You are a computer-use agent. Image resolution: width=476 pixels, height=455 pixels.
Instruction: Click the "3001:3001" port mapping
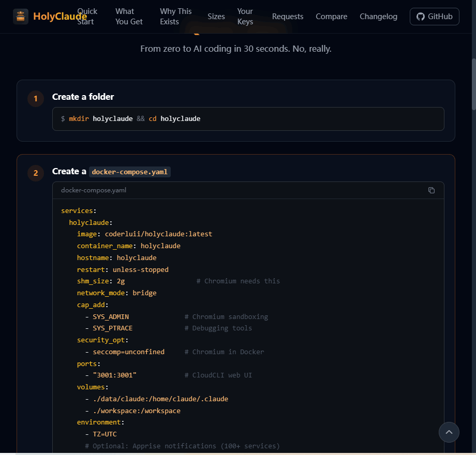click(x=115, y=375)
